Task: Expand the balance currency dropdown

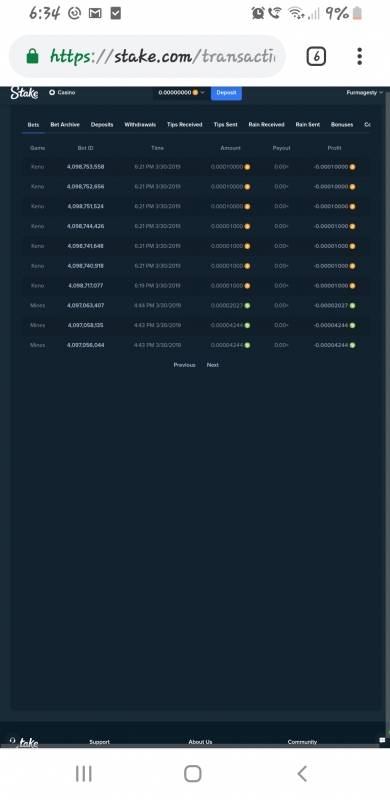Action: [x=203, y=92]
